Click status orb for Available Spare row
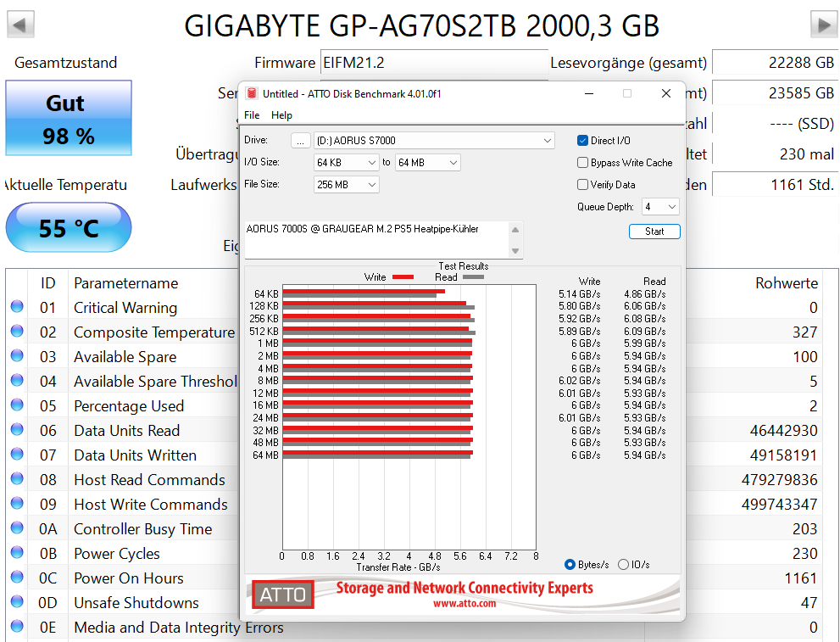 pos(17,356)
